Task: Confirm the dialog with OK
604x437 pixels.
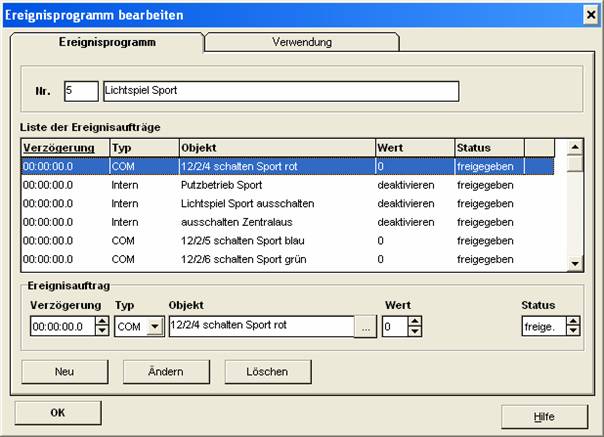Action: (x=57, y=412)
